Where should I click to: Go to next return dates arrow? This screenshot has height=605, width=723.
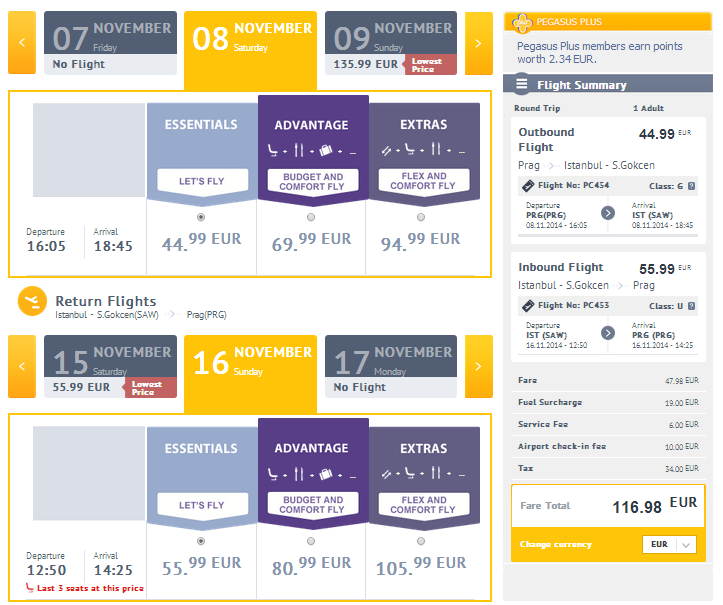click(x=479, y=367)
